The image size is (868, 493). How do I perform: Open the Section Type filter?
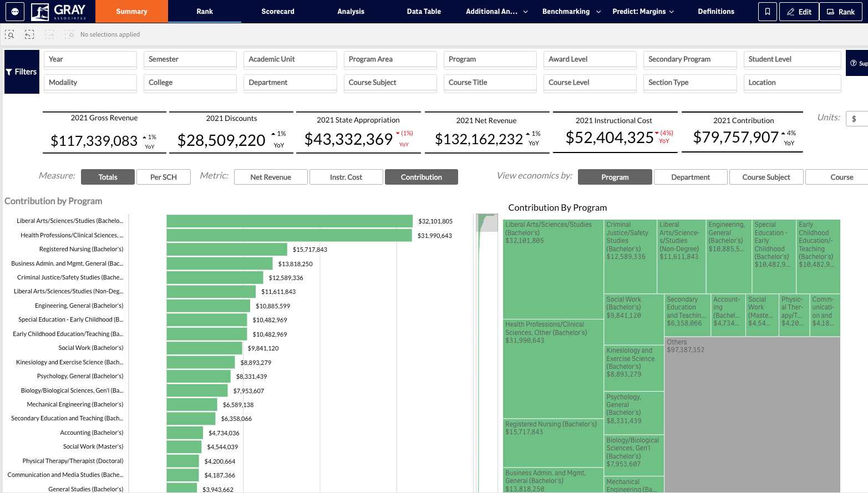coord(690,83)
